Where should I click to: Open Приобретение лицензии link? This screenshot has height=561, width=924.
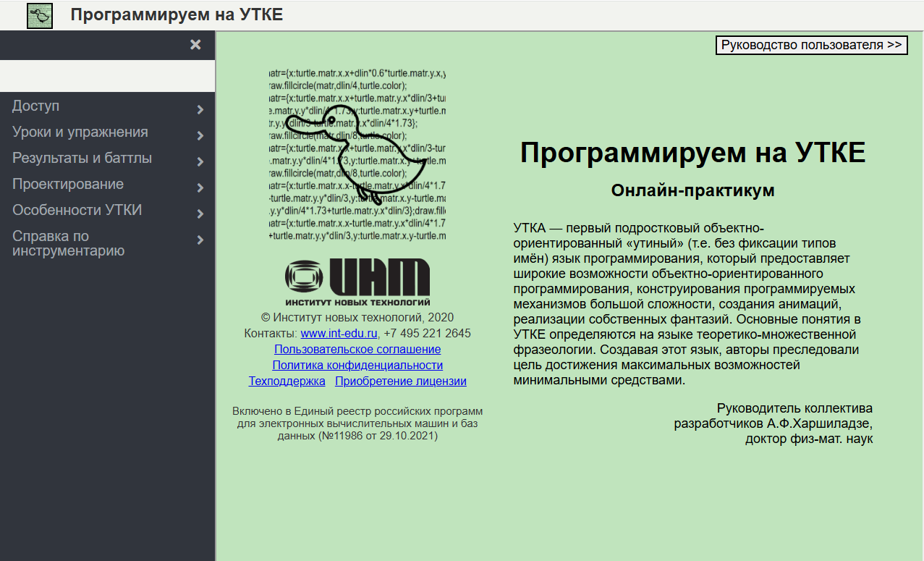pos(401,381)
